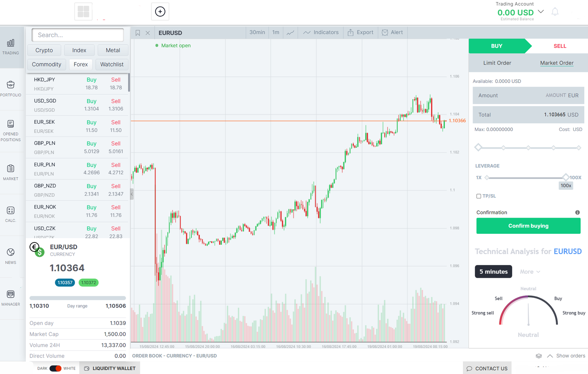
Task: Click the leverage slider handle at 100X
Action: tap(566, 178)
